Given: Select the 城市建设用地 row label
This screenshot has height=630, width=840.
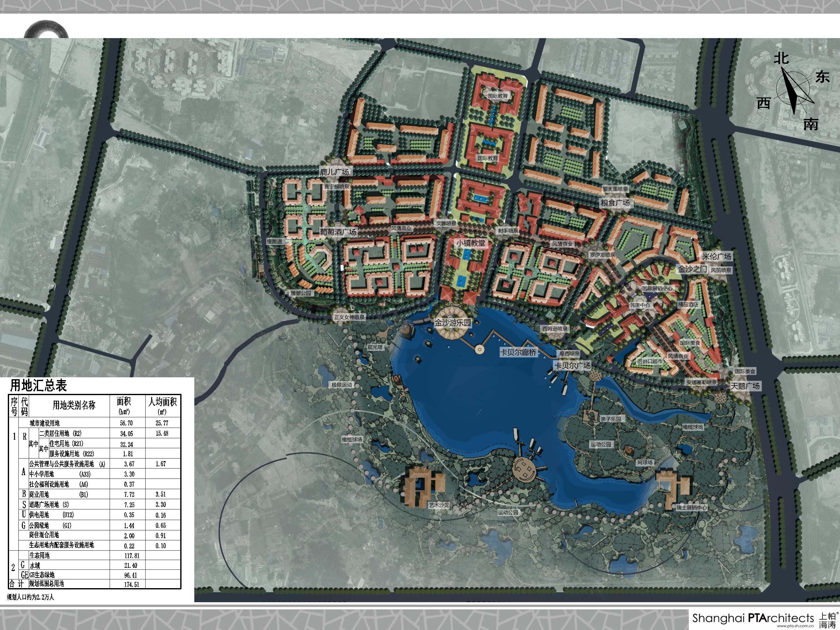Looking at the screenshot, I should pos(44,423).
